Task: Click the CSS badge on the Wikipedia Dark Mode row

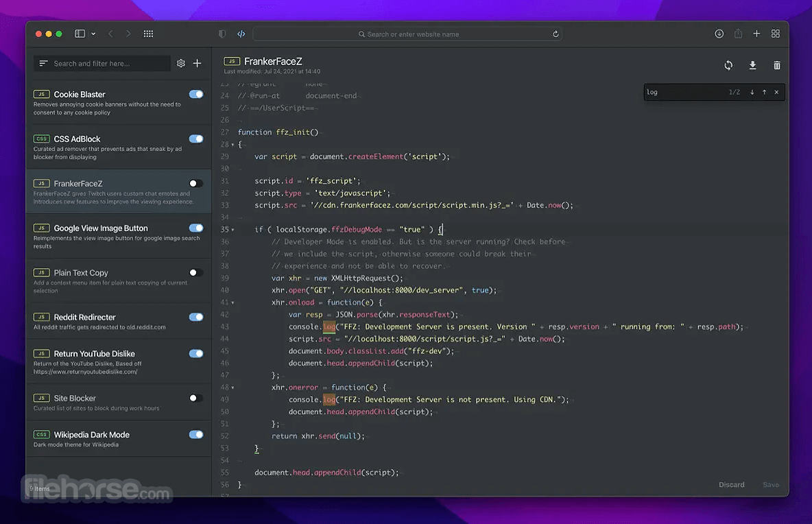Action: 41,434
